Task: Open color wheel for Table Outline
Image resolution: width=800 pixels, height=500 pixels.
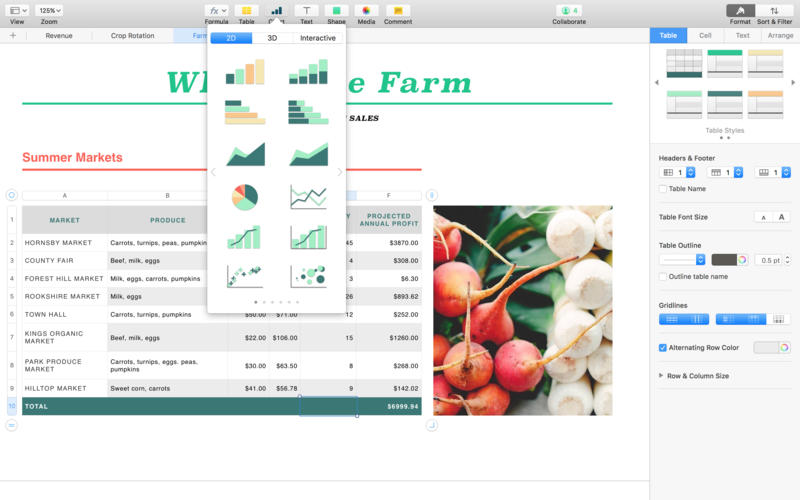Action: (742, 260)
